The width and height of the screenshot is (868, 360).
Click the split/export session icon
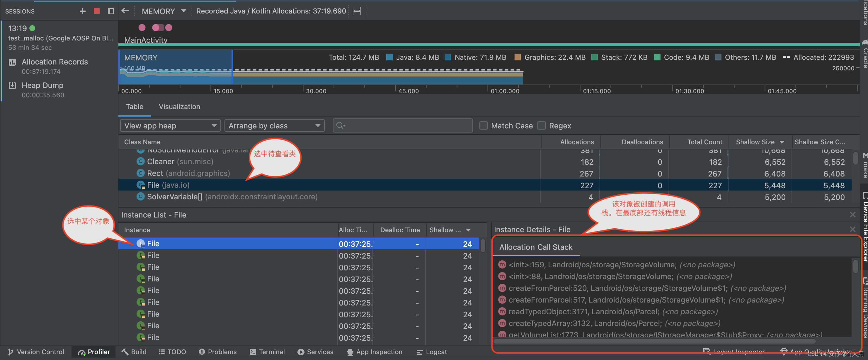coord(111,11)
